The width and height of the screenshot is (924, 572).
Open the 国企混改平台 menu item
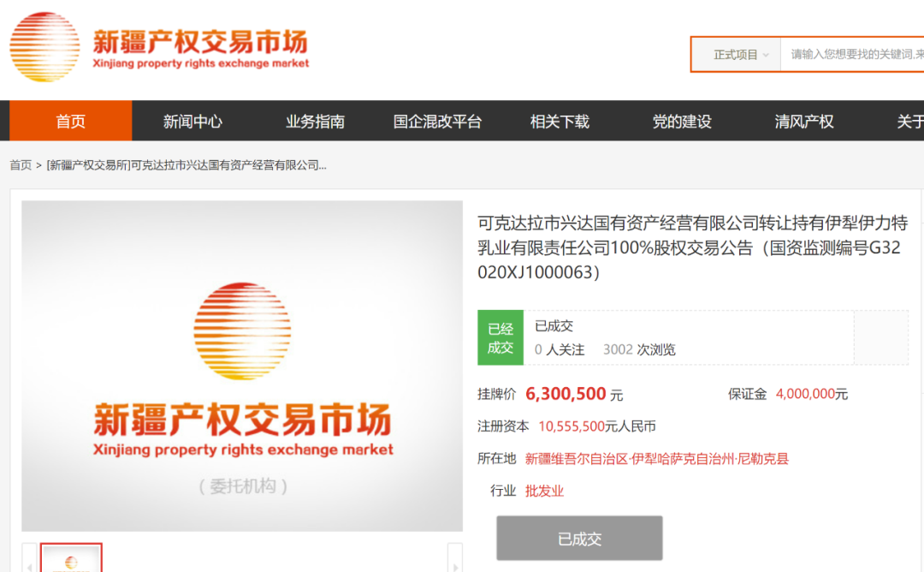pos(437,121)
